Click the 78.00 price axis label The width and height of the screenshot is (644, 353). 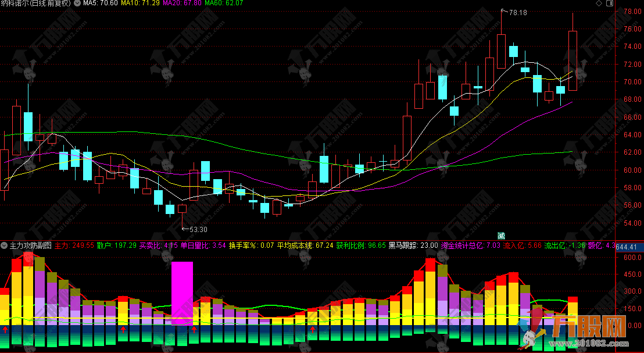tap(633, 12)
